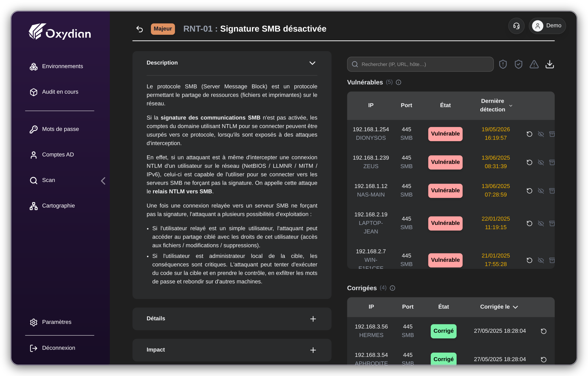
Task: Collapse the Description section chevron
Action: coord(312,63)
